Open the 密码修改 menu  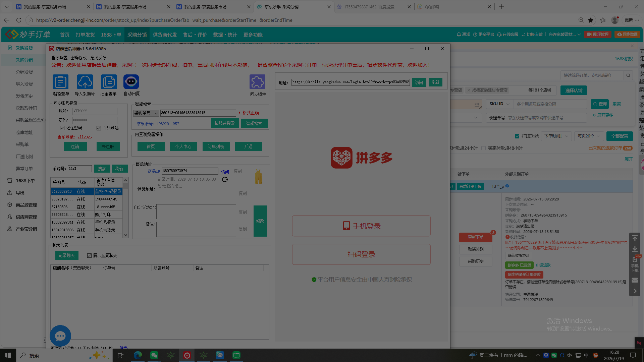(78, 58)
